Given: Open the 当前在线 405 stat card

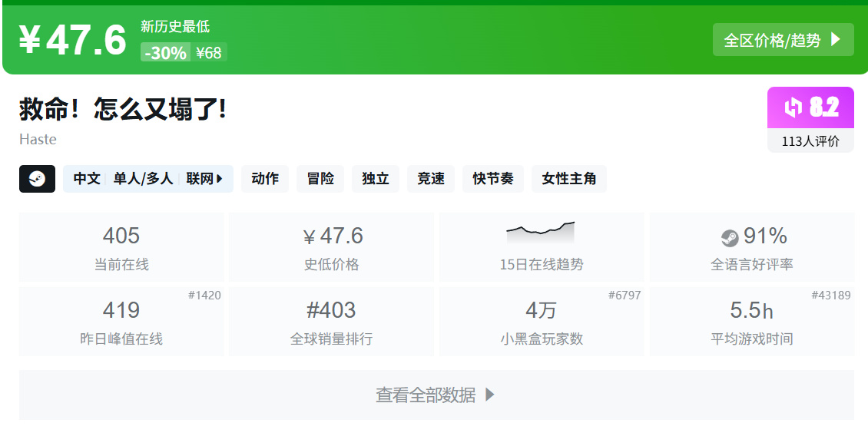Looking at the screenshot, I should [121, 246].
